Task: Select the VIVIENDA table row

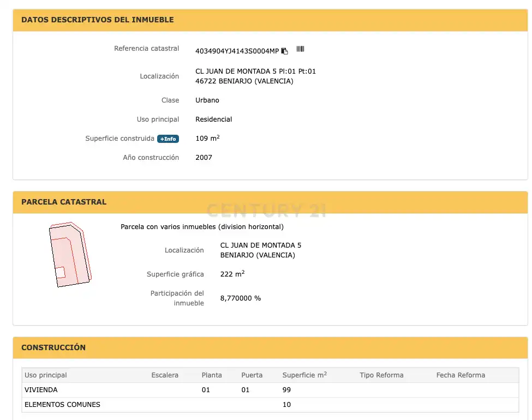Action: click(270, 390)
